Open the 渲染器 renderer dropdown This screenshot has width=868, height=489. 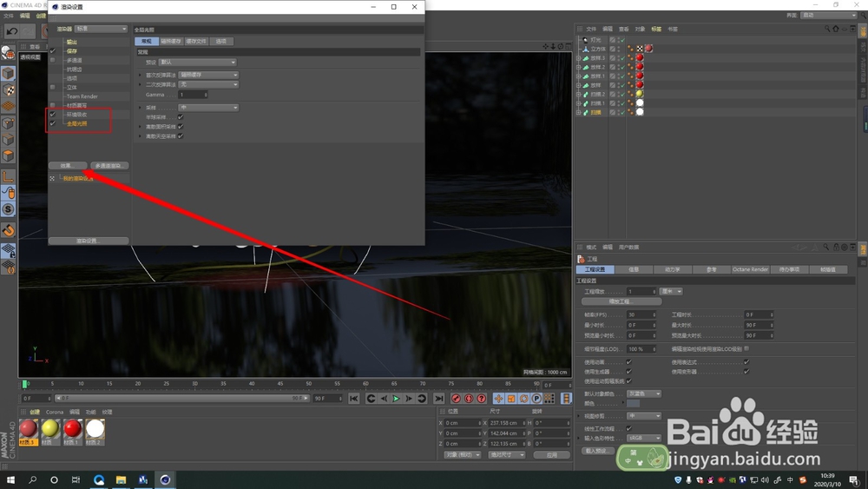(x=101, y=29)
